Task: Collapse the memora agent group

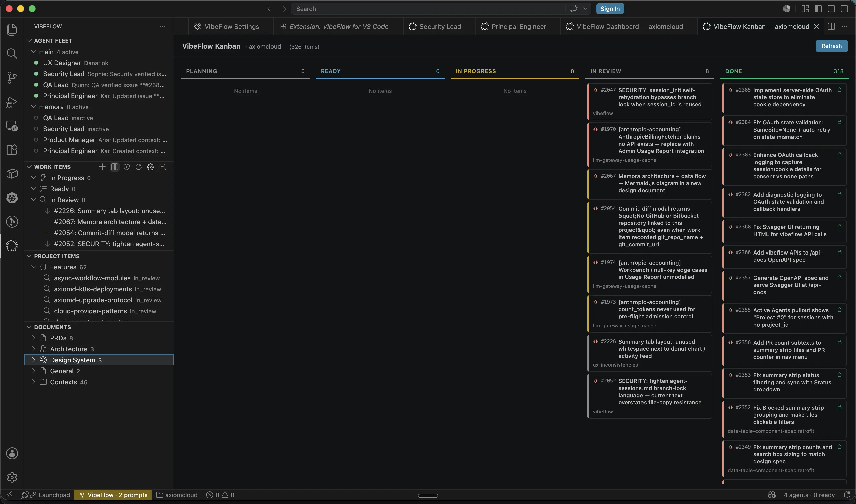Action: coord(34,107)
